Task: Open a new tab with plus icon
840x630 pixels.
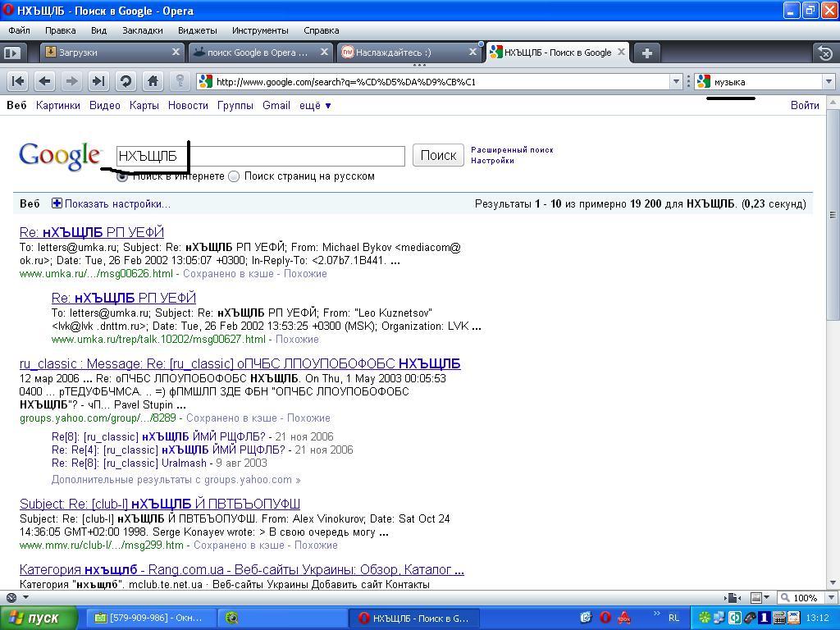Action: point(646,52)
